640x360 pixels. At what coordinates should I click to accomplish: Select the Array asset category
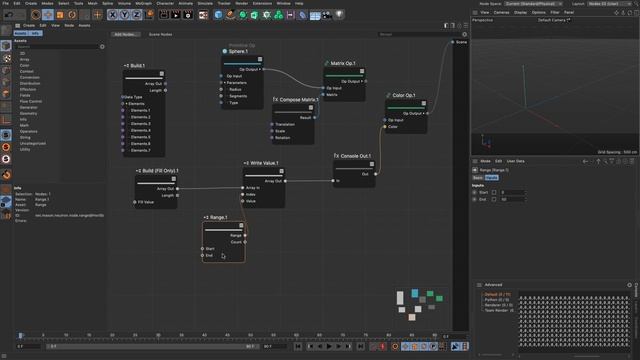(24, 59)
